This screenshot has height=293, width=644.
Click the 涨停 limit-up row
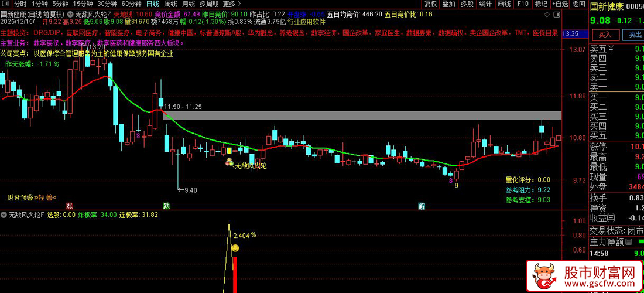click(617, 146)
